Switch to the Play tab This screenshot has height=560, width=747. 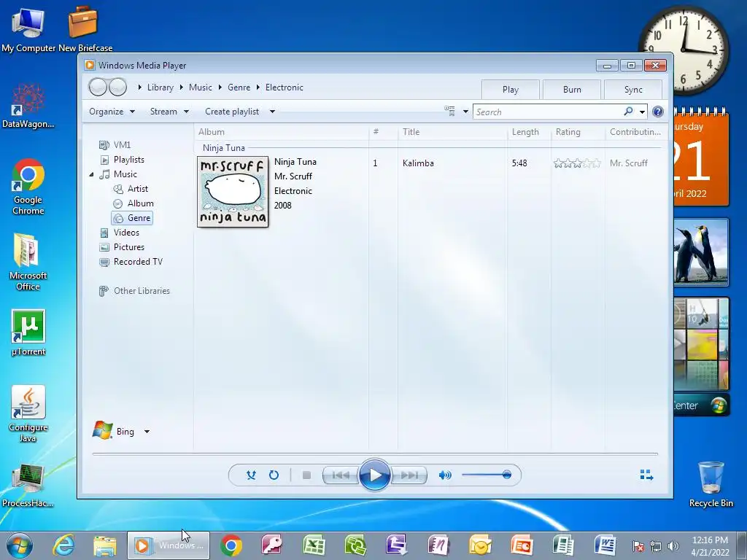510,90
